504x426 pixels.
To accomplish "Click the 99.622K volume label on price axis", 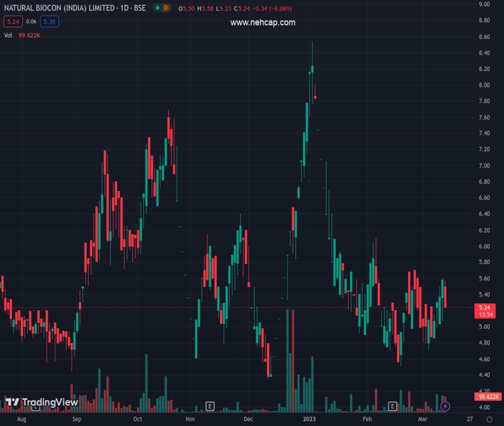I will click(487, 396).
